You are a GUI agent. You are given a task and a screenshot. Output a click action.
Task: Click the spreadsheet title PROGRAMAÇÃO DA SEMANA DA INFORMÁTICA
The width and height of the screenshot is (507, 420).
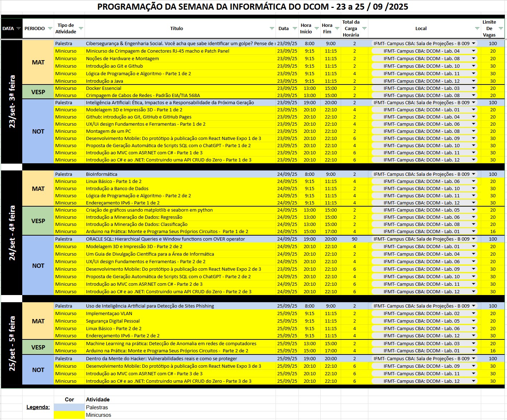point(253,7)
